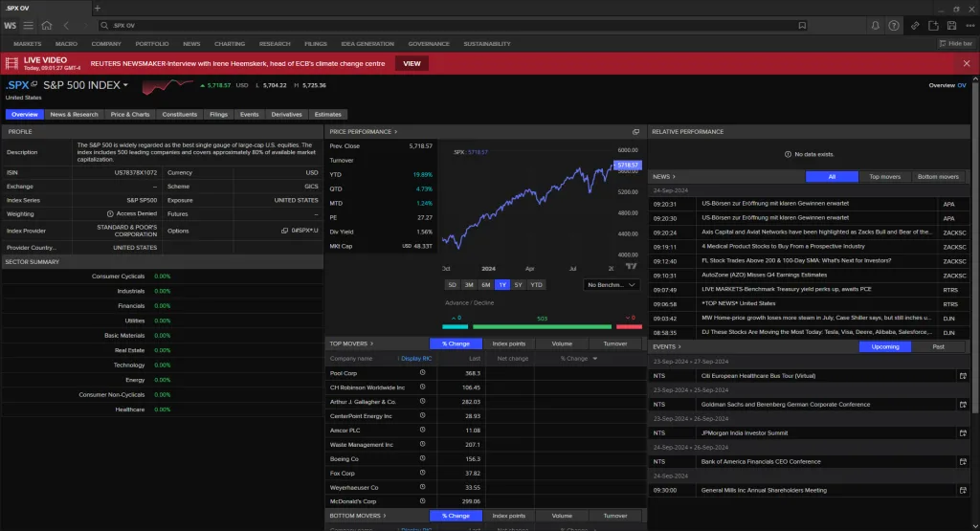Open the CHARTING menu
The width and height of the screenshot is (980, 531).
230,44
